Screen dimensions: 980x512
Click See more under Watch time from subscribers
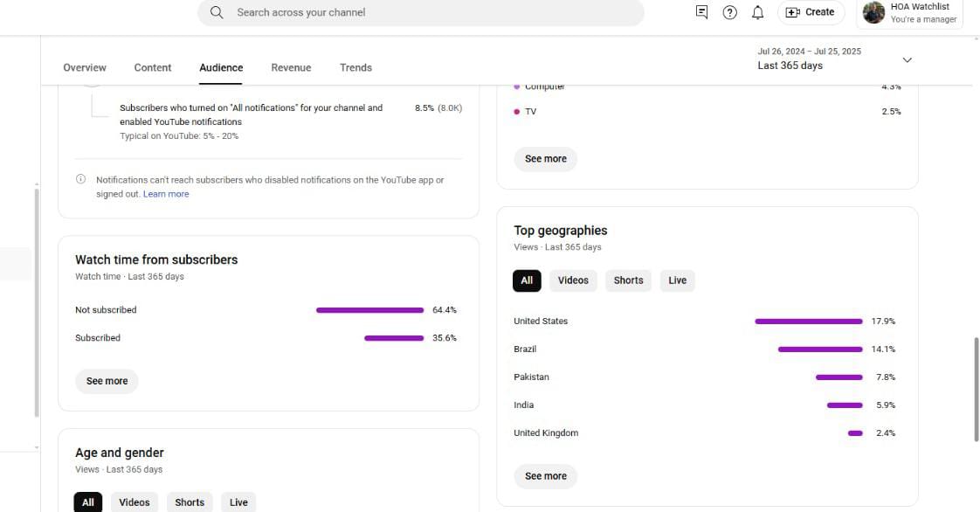click(x=107, y=381)
